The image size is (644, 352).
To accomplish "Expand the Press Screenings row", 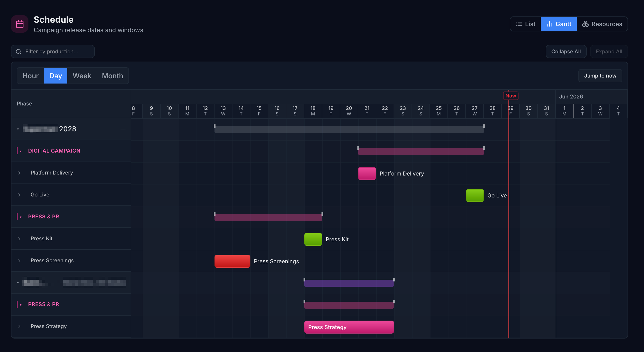I will point(19,261).
